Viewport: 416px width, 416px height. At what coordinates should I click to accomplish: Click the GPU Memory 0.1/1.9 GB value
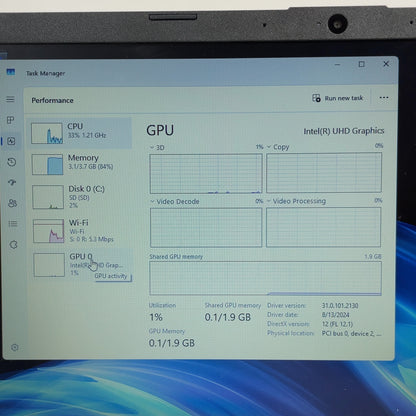172,343
